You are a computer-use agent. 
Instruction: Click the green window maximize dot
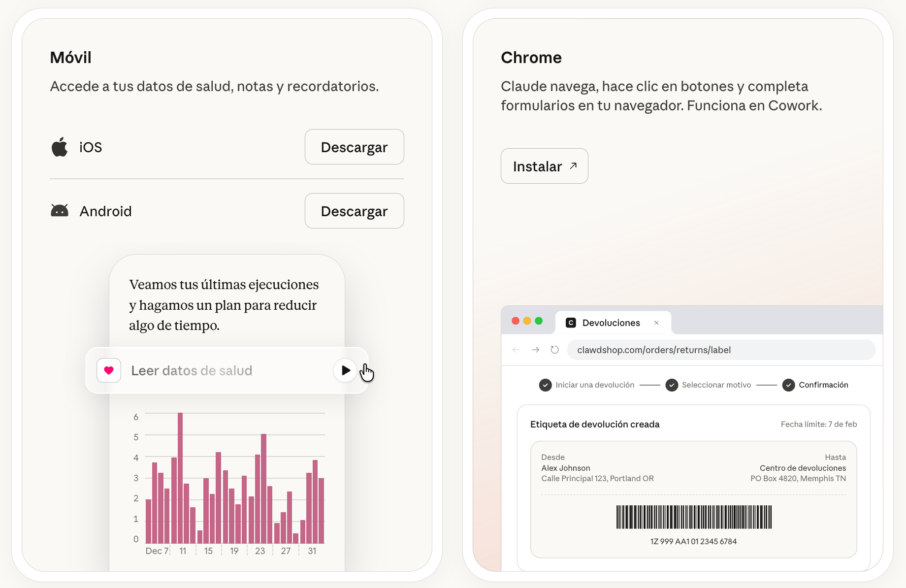539,321
